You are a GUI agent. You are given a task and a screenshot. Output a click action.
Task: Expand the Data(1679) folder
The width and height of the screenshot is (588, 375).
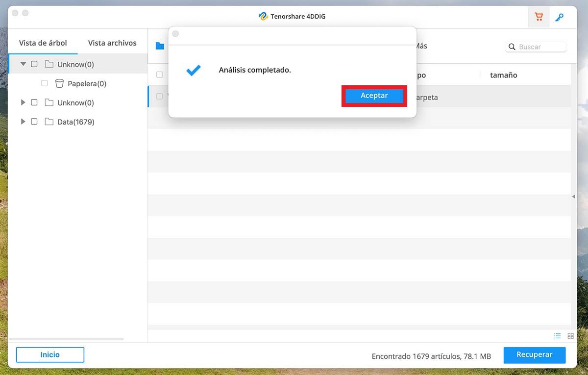click(23, 122)
